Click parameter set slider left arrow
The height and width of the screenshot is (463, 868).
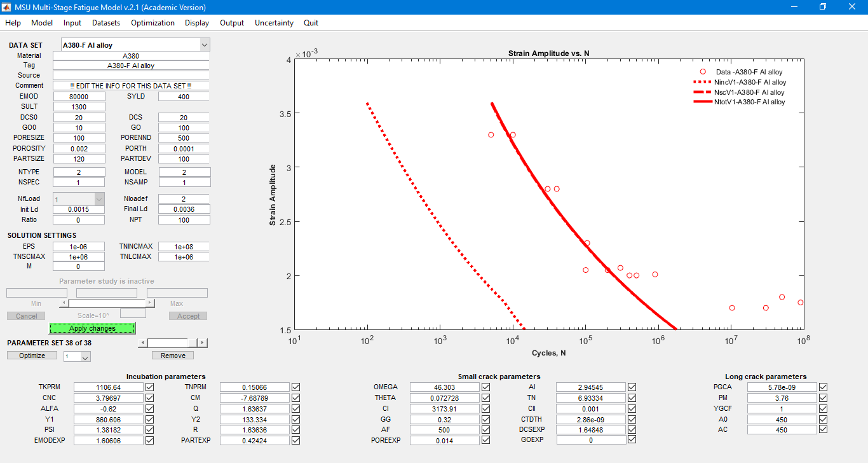point(143,343)
